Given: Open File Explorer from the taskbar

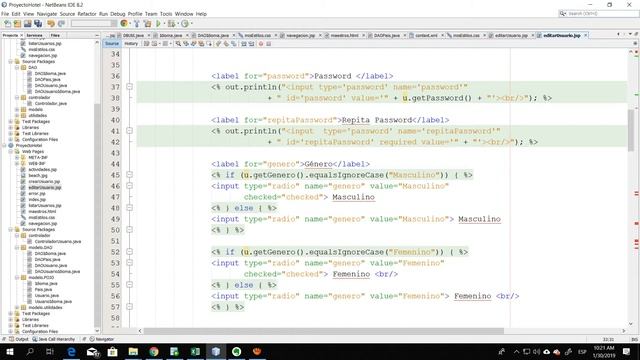Looking at the screenshot, I should tap(133, 351).
